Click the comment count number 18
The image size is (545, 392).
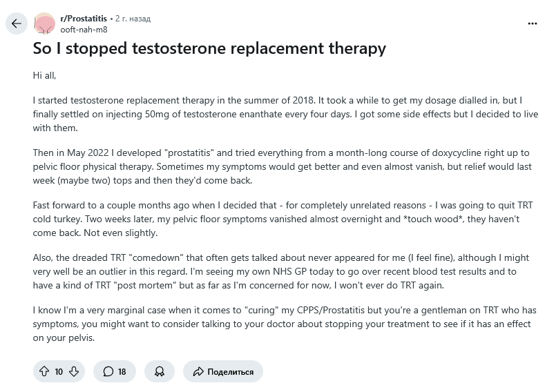pyautogui.click(x=122, y=371)
